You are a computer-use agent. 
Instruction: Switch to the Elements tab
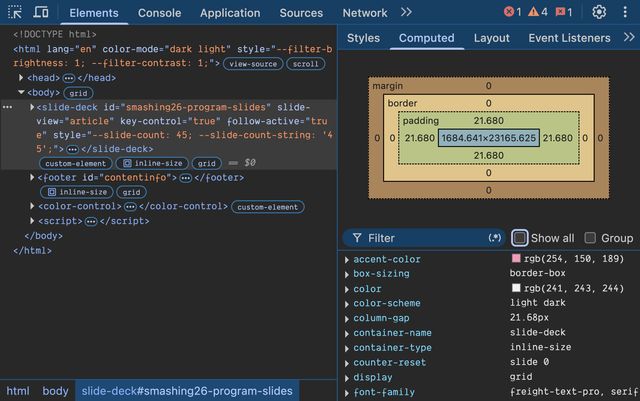pos(94,13)
